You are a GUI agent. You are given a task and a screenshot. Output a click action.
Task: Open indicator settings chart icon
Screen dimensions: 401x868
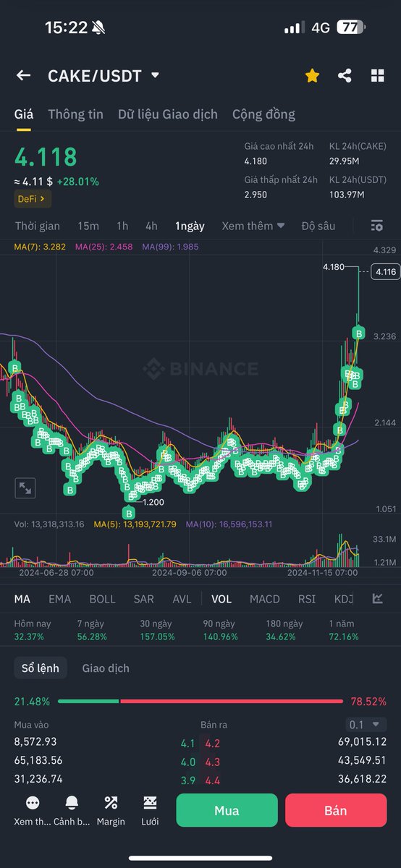tap(378, 599)
